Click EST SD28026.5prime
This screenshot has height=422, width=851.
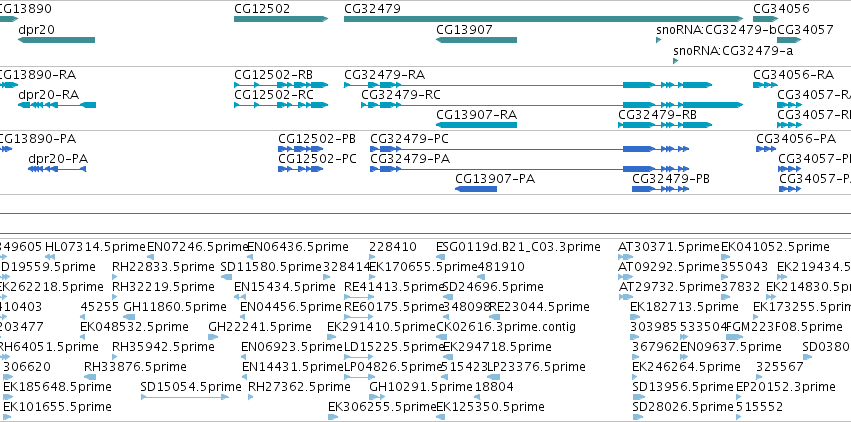pyautogui.click(x=683, y=406)
